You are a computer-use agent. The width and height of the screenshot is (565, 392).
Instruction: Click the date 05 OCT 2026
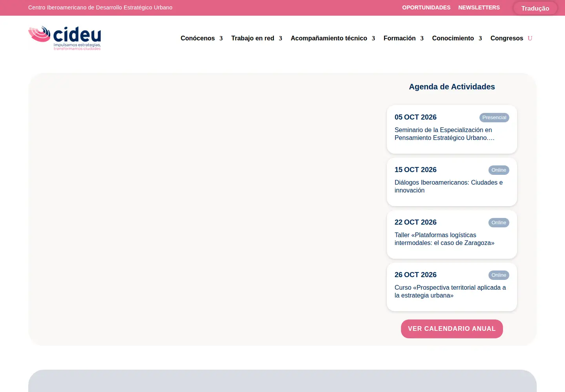tap(416, 117)
